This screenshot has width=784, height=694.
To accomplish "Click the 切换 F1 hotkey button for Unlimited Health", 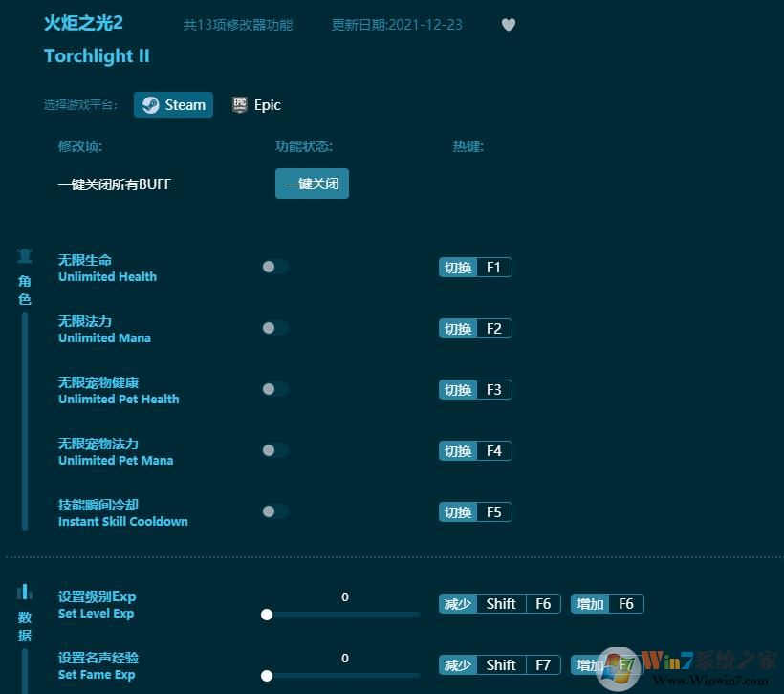I will (475, 267).
